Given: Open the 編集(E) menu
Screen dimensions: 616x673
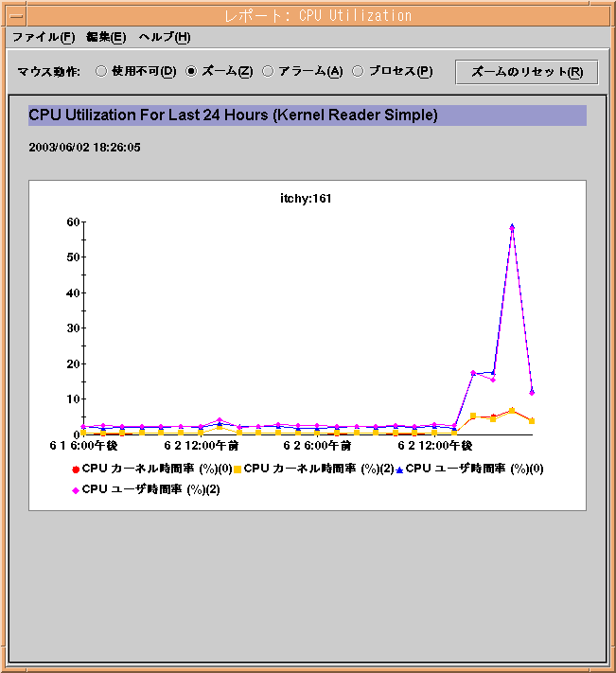Looking at the screenshot, I should tap(106, 37).
